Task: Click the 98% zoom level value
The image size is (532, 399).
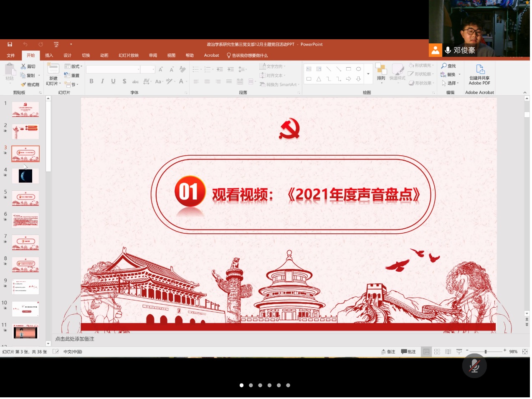Action: pyautogui.click(x=513, y=352)
